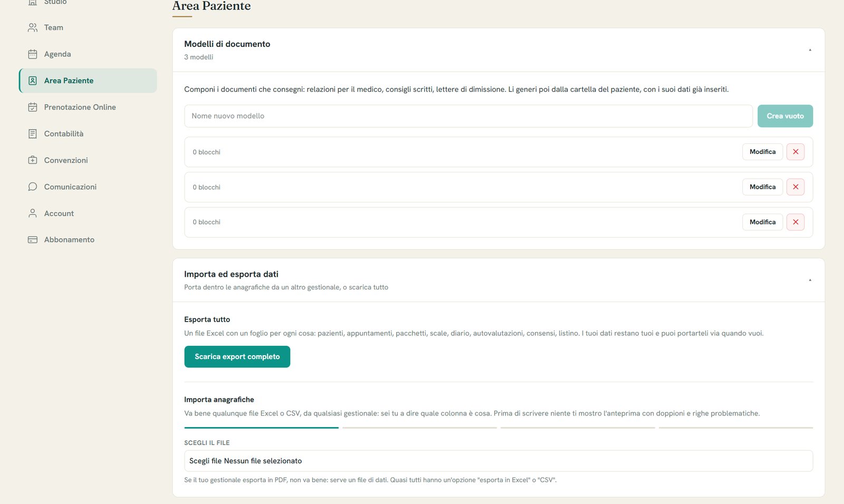This screenshot has height=504, width=844.
Task: Collapse the Modelli di documento section arrow
Action: pyautogui.click(x=810, y=50)
